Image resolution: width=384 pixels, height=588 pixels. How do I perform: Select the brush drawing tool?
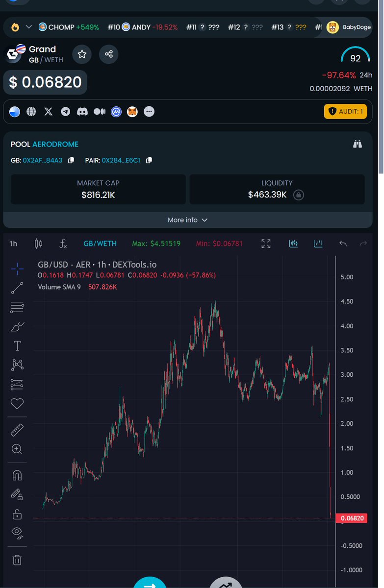[17, 326]
